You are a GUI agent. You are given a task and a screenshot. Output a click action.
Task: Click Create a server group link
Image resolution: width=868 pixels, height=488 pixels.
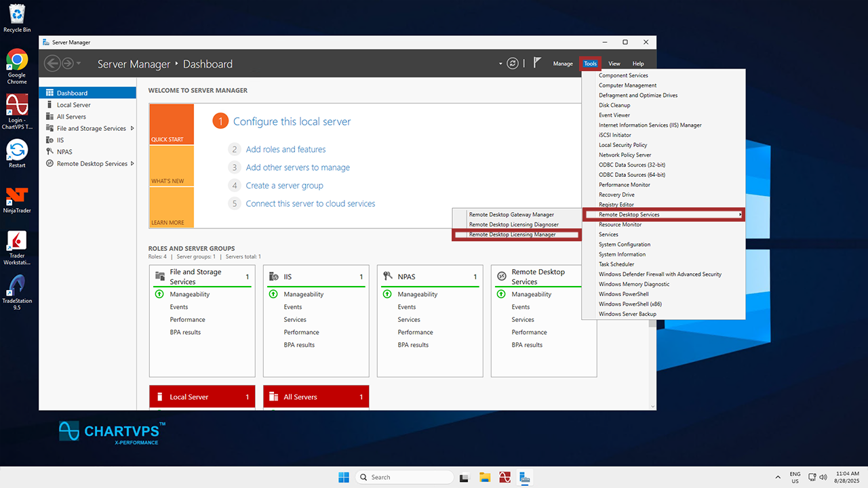tap(284, 186)
